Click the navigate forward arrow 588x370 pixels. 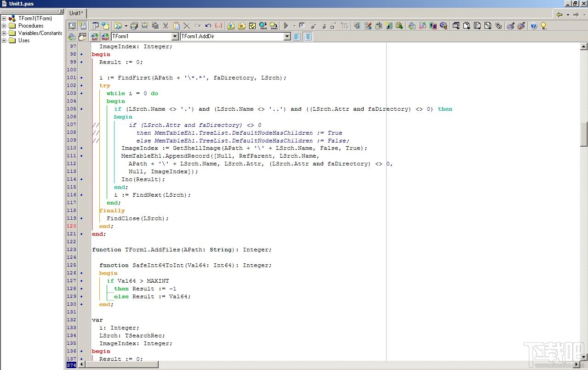[576, 15]
